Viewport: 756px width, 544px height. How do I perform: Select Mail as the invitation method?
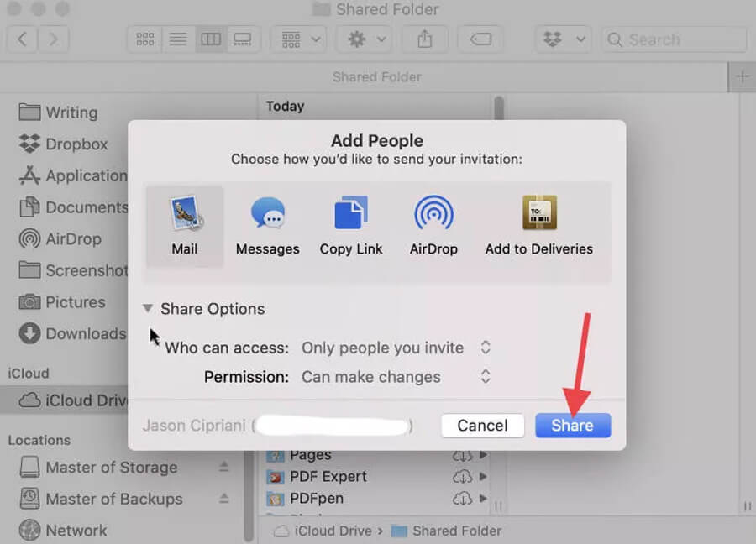coord(185,225)
